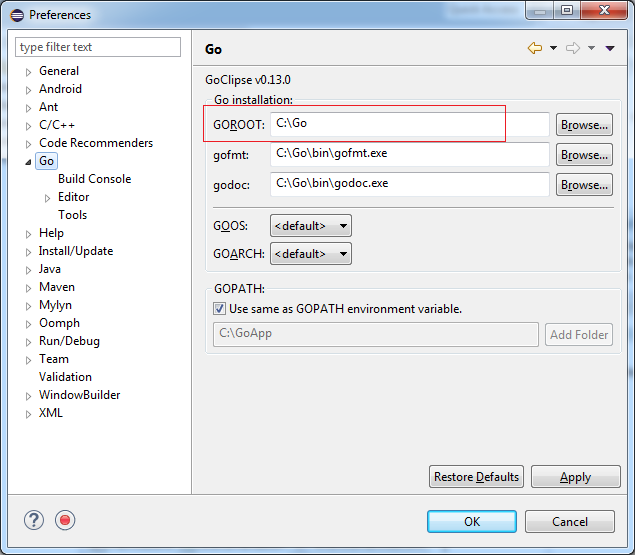Viewport: 635px width, 555px height.
Task: Browse for the godoc executable
Action: tap(584, 185)
